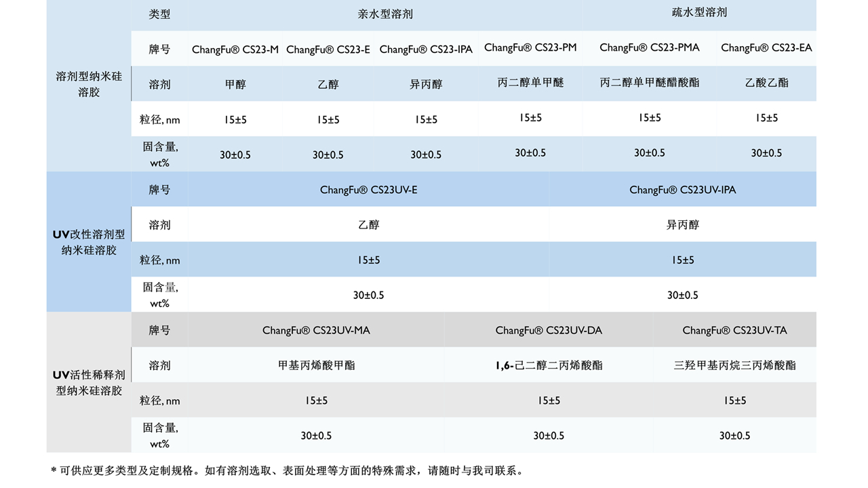Click the 1,6-己二醇二丙烯酸酯 solvent cell
Screen dimensions: 868x488
549,365
